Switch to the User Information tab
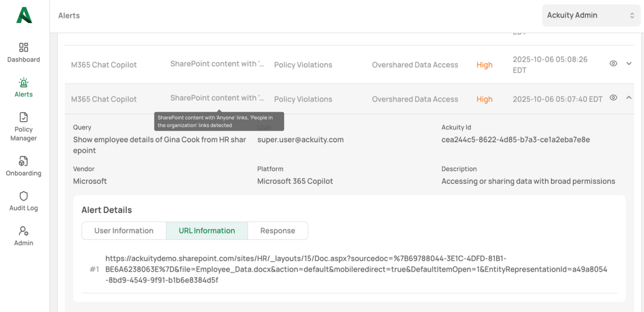This screenshot has width=644, height=312. pos(124,231)
